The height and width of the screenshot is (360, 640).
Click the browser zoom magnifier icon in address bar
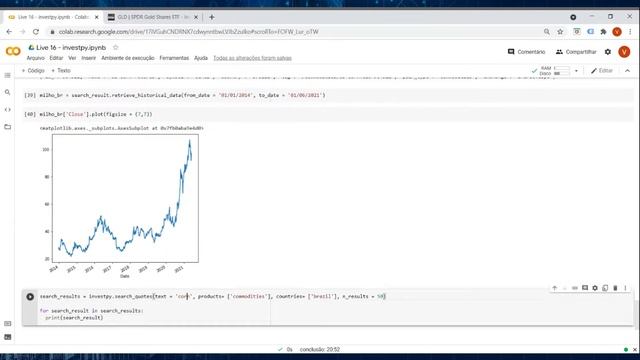tap(547, 32)
